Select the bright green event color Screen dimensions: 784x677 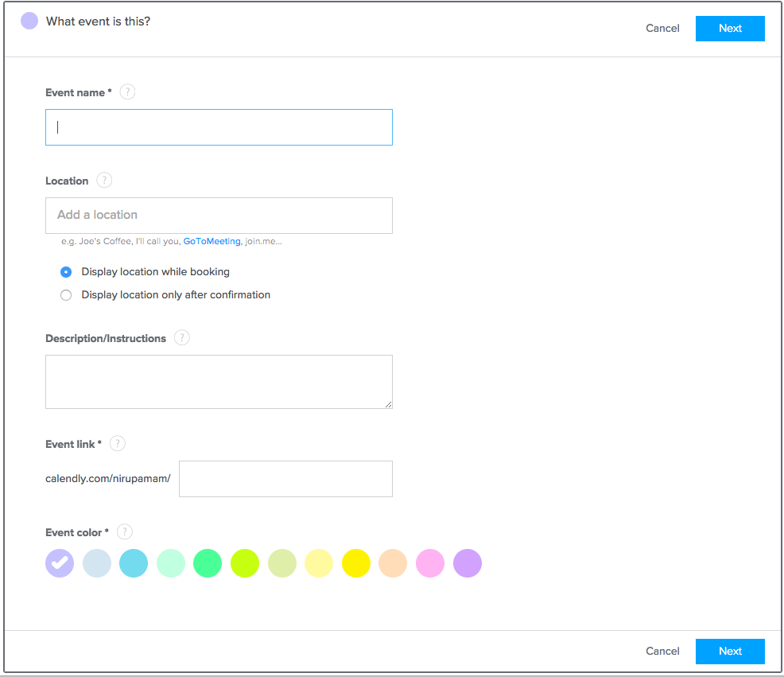point(208,563)
